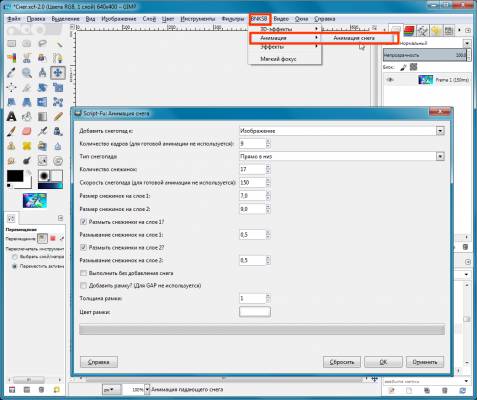The image size is (477, 400).
Task: Open the Фильтры menu
Action: pyautogui.click(x=233, y=19)
